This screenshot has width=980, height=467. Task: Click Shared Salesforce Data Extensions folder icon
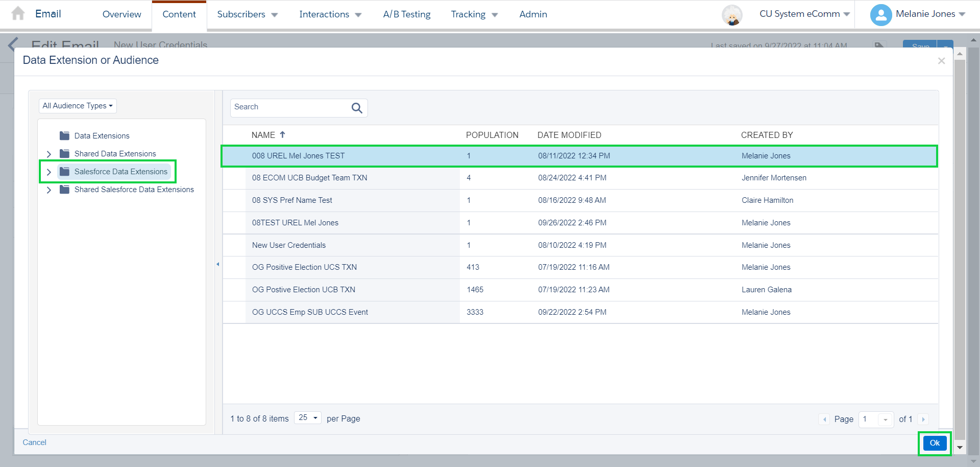(x=64, y=190)
